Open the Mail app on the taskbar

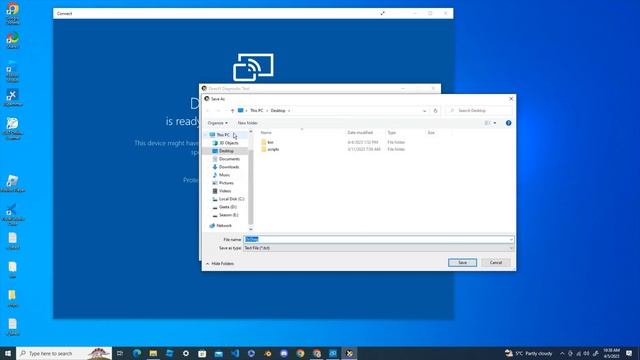218,353
